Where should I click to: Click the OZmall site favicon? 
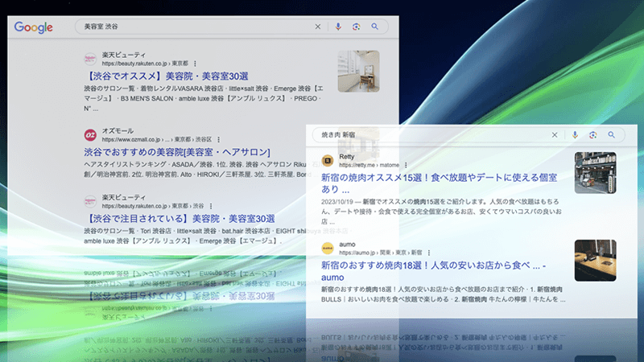click(89, 134)
